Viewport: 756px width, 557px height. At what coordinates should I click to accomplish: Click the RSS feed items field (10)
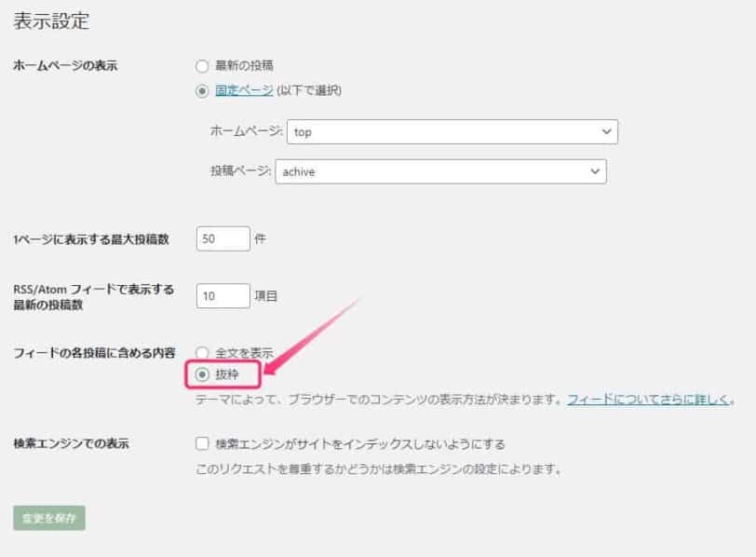point(223,295)
